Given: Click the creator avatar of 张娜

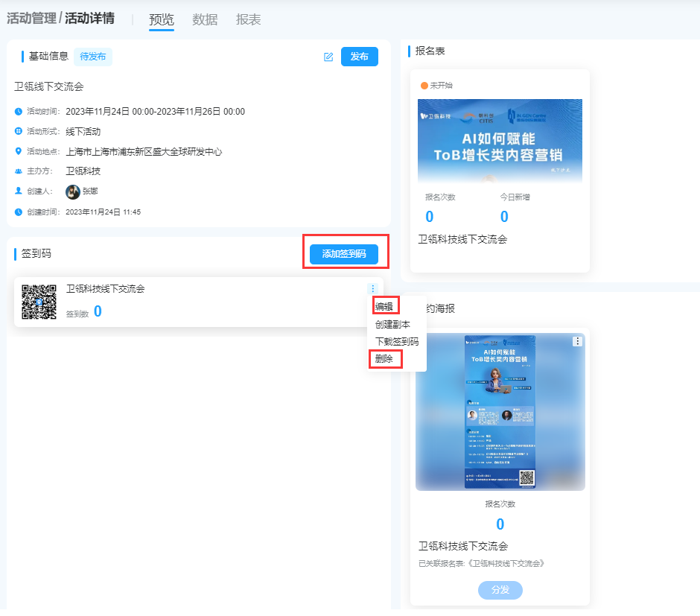Looking at the screenshot, I should pyautogui.click(x=73, y=191).
